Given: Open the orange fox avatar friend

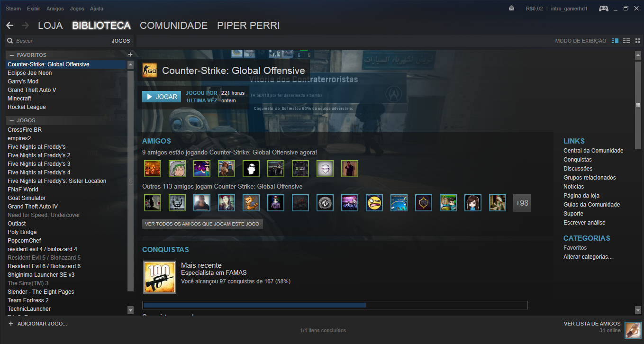Looking at the screenshot, I should (x=251, y=203).
